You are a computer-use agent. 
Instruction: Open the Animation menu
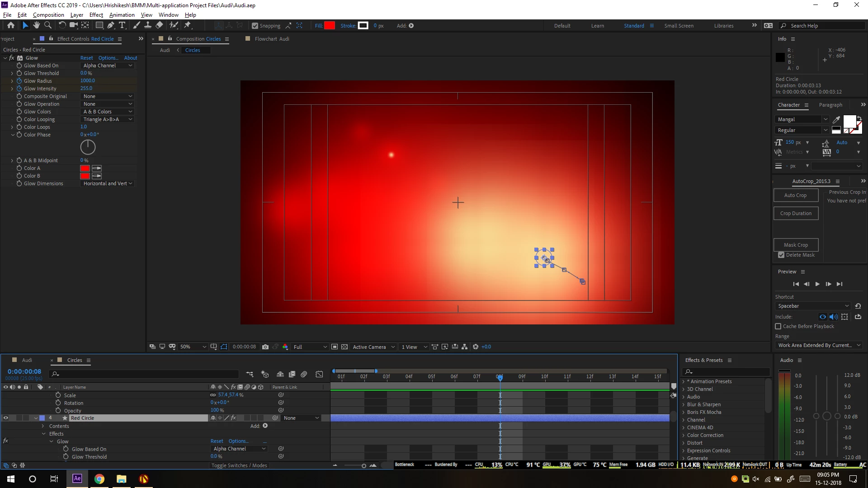pyautogui.click(x=122, y=15)
